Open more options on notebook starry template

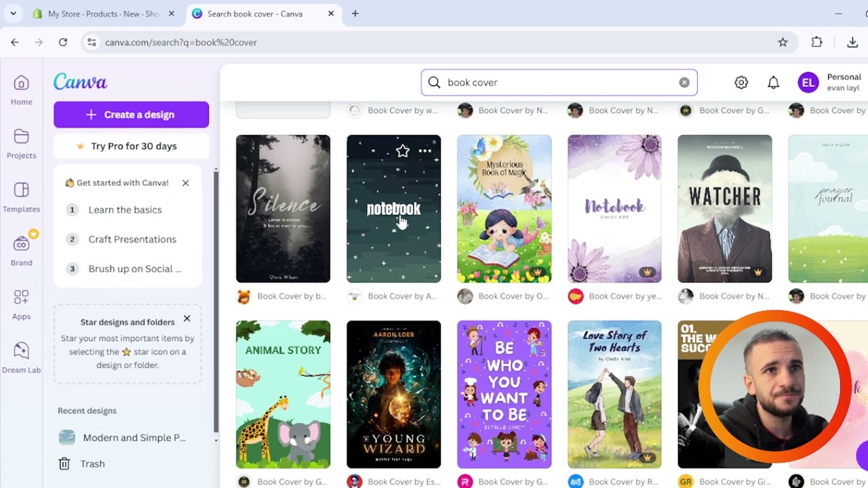pyautogui.click(x=425, y=151)
